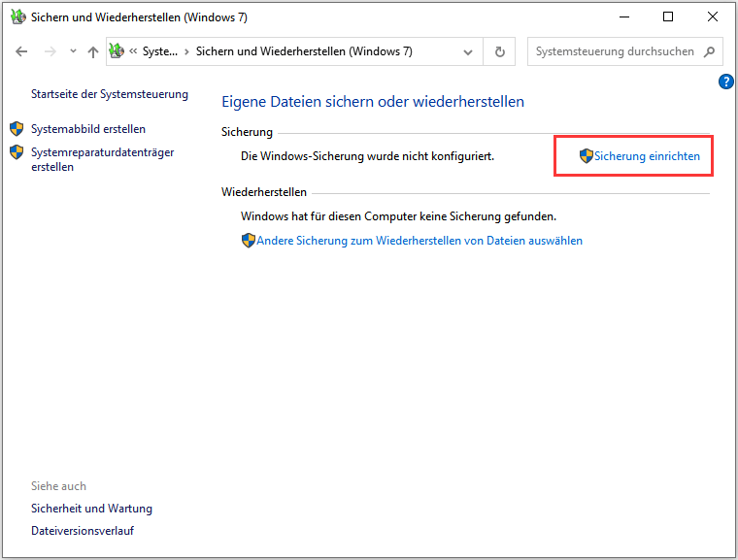Go up one level with the up arrow
The image size is (738, 560).
click(x=92, y=51)
